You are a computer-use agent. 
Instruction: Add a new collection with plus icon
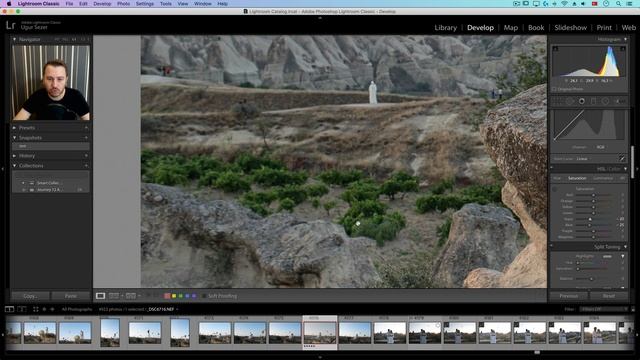click(86, 166)
